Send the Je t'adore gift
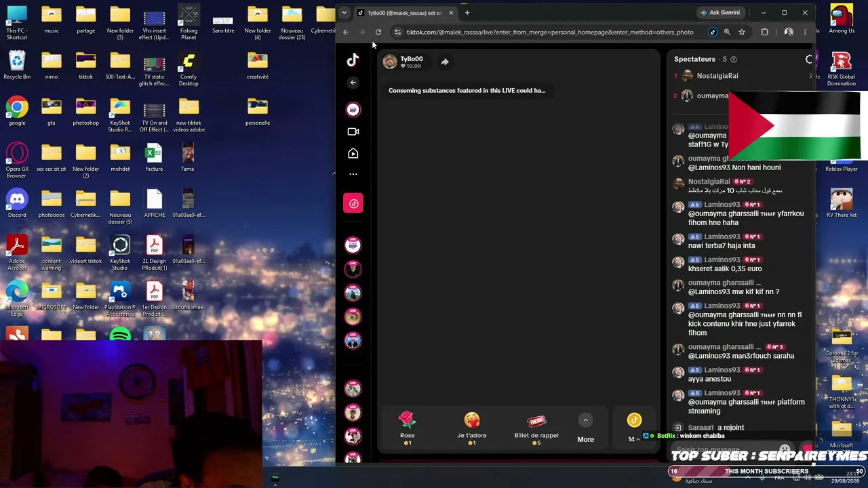The width and height of the screenshot is (868, 488). [x=471, y=428]
